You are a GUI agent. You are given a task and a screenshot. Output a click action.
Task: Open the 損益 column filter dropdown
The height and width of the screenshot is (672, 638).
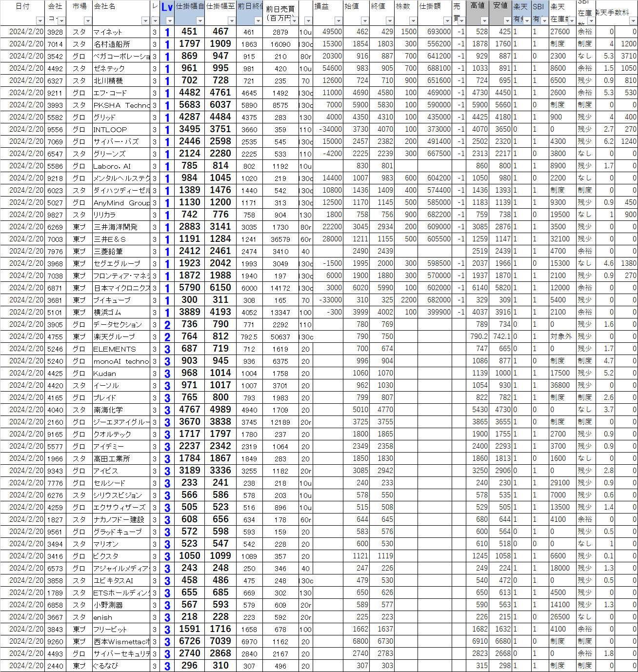[x=339, y=20]
